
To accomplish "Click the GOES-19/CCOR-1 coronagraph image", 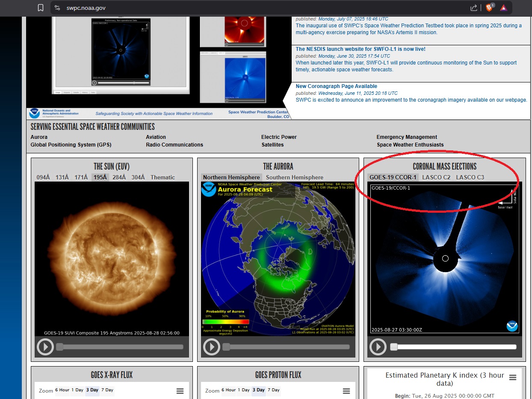I will click(x=444, y=259).
